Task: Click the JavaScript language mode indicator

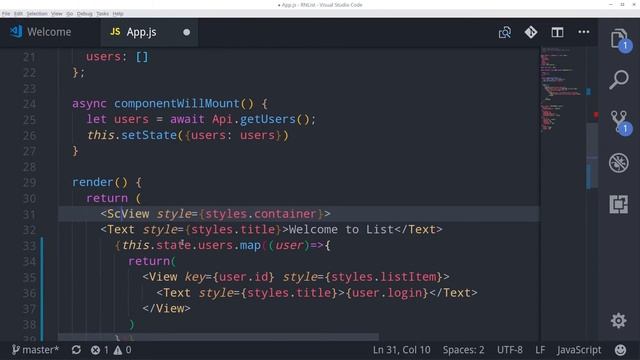Action: click(x=579, y=350)
